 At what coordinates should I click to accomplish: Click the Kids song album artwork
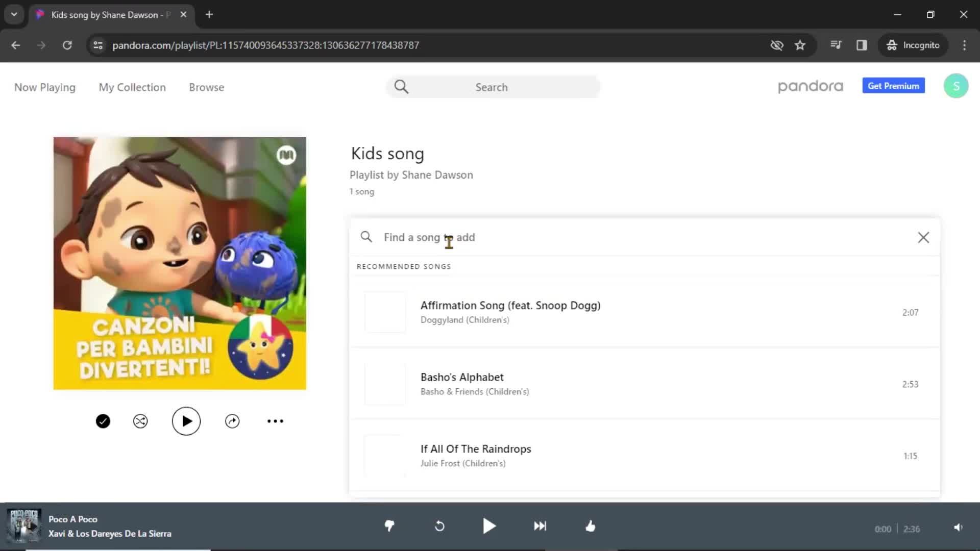(180, 263)
